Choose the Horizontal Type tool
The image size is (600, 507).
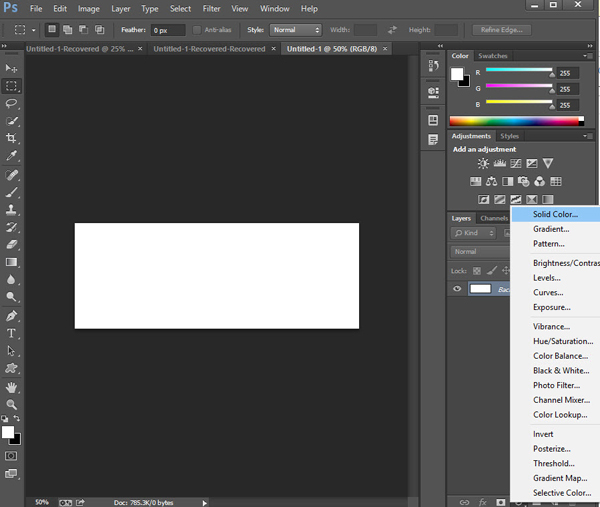[x=12, y=333]
